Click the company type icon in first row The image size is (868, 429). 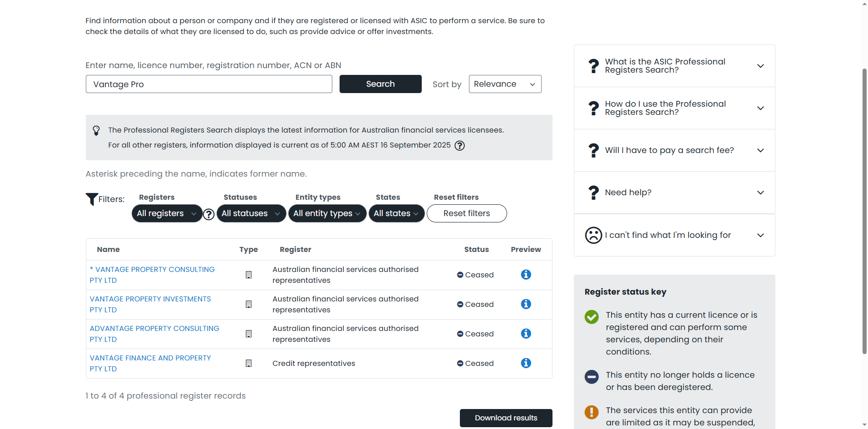[x=248, y=275]
